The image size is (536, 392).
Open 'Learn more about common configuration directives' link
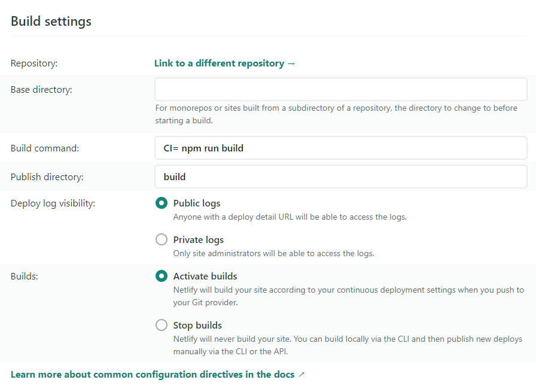click(153, 375)
